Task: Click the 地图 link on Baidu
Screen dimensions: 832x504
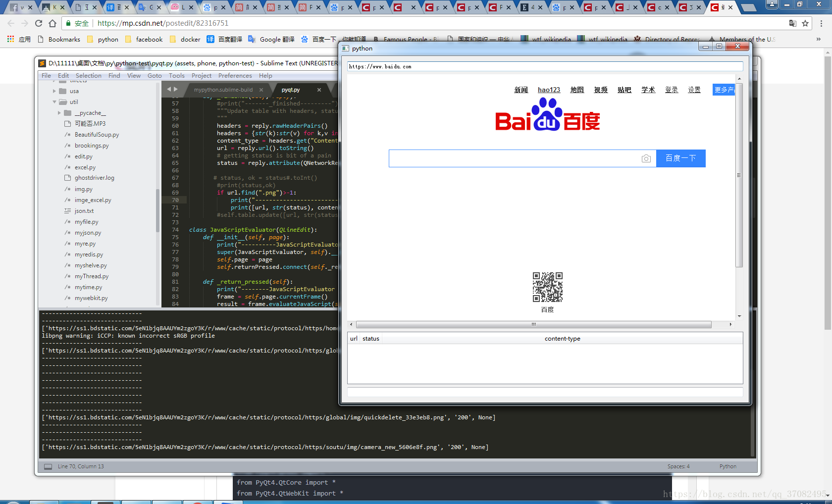Action: click(x=577, y=90)
